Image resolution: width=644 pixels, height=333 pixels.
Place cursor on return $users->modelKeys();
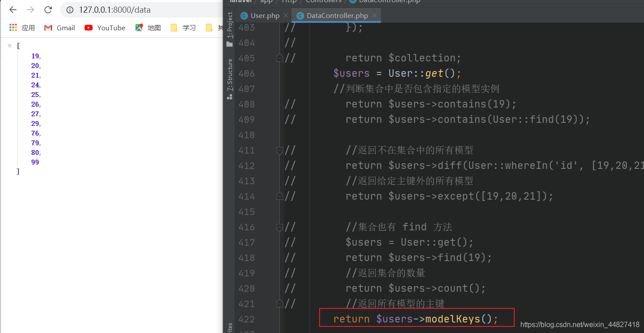416,319
